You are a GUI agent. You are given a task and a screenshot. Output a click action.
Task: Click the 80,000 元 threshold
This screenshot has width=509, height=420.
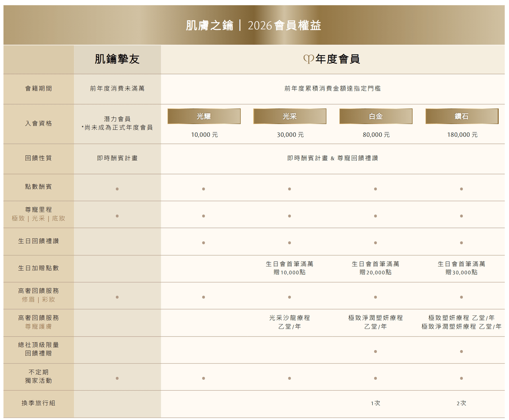point(376,135)
